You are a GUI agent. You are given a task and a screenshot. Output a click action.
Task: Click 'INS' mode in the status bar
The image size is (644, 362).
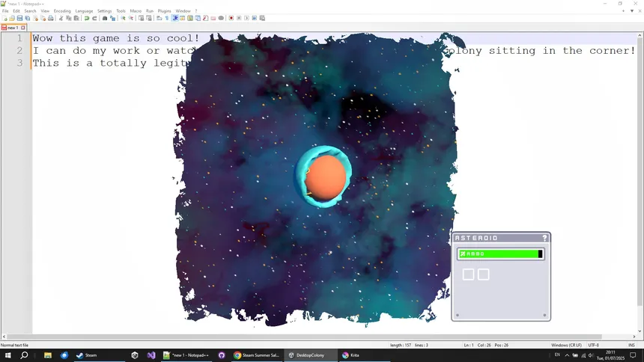click(632, 346)
